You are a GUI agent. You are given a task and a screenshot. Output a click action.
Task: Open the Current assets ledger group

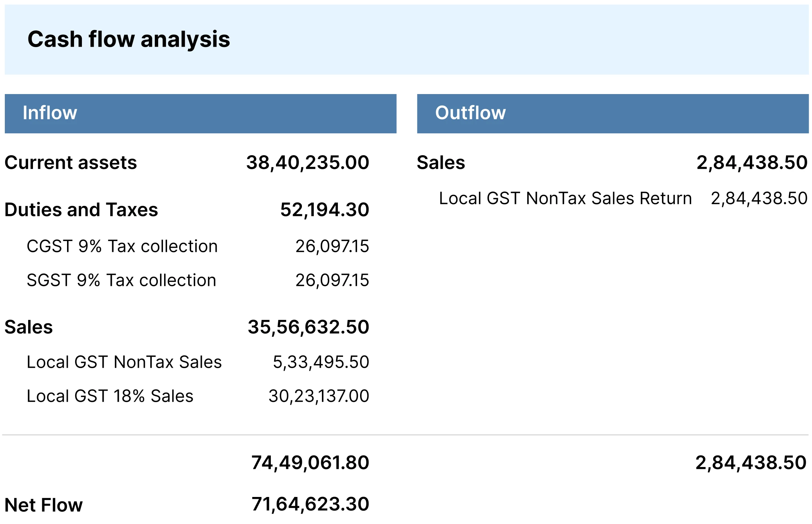(71, 162)
